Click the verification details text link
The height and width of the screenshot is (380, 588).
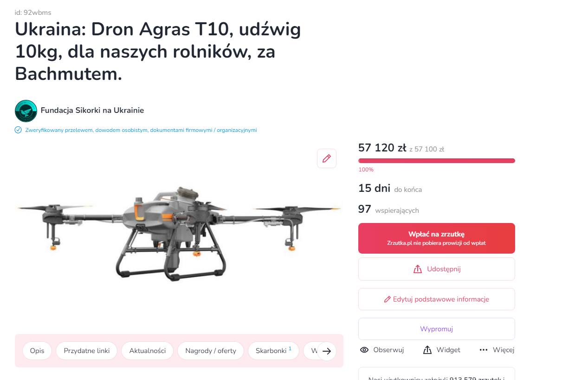(141, 130)
